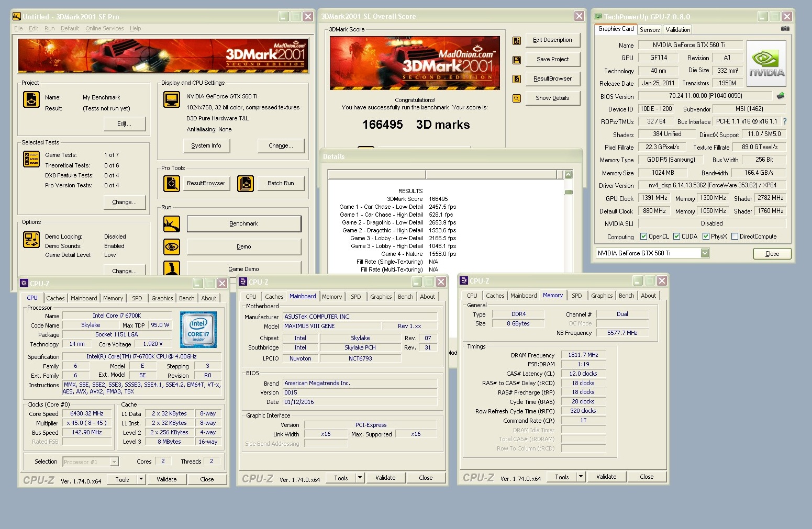Click the 3DMark2001 SE Pro title bar icon

click(x=17, y=17)
